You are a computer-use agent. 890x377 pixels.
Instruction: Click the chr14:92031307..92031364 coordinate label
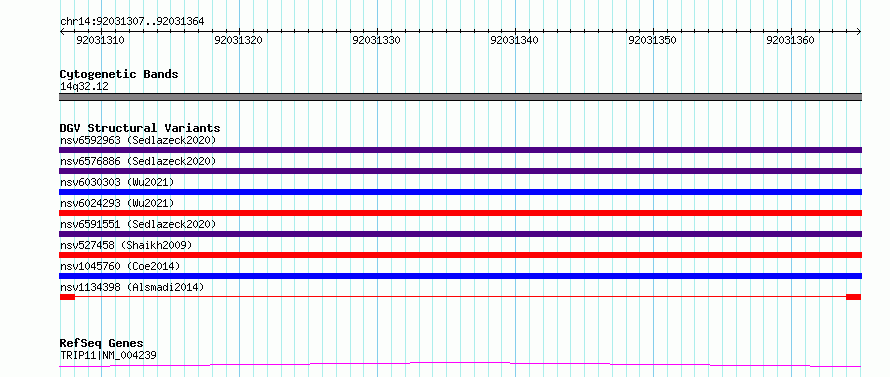[132, 22]
